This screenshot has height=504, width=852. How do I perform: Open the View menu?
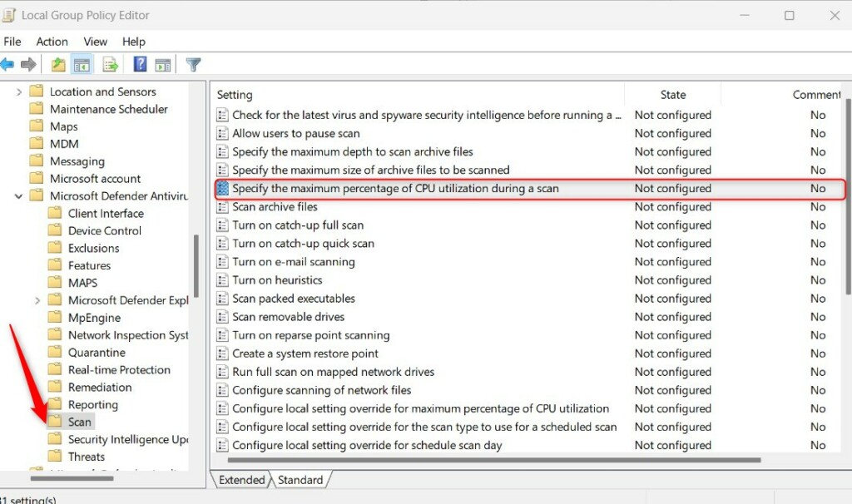95,41
